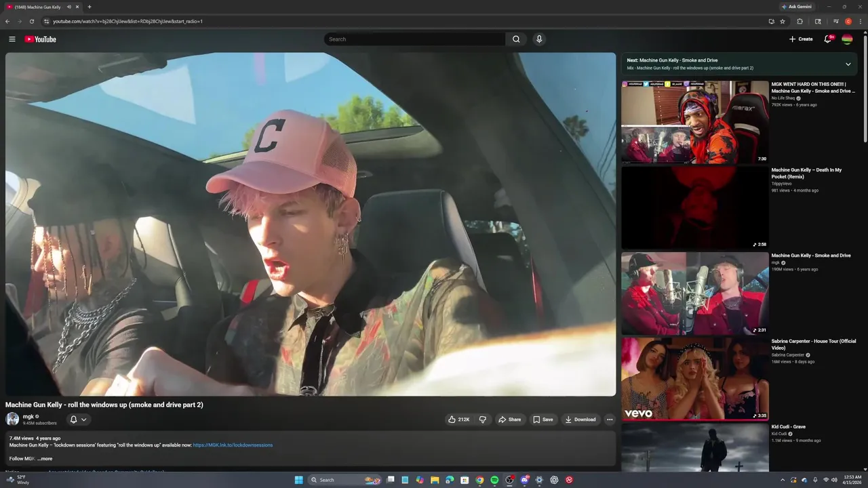This screenshot has width=868, height=488.
Task: Launch Spotify from the taskbar
Action: tap(494, 480)
